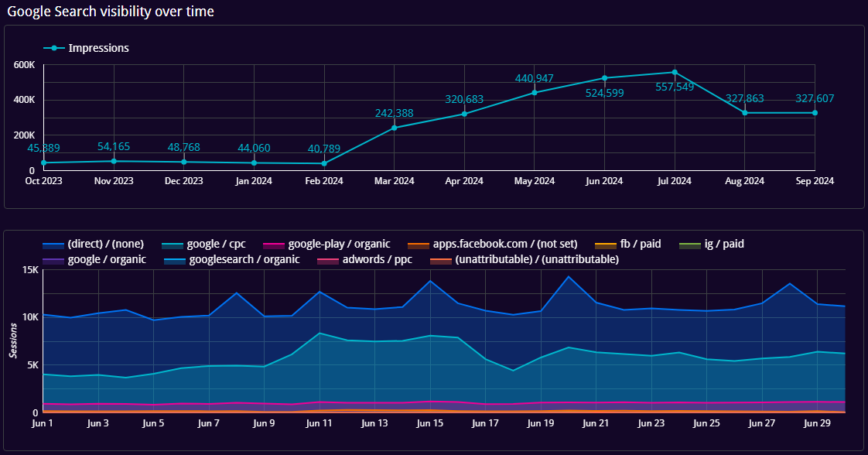This screenshot has height=455, width=868.
Task: Click the Dec 2023 axis label
Action: (184, 181)
